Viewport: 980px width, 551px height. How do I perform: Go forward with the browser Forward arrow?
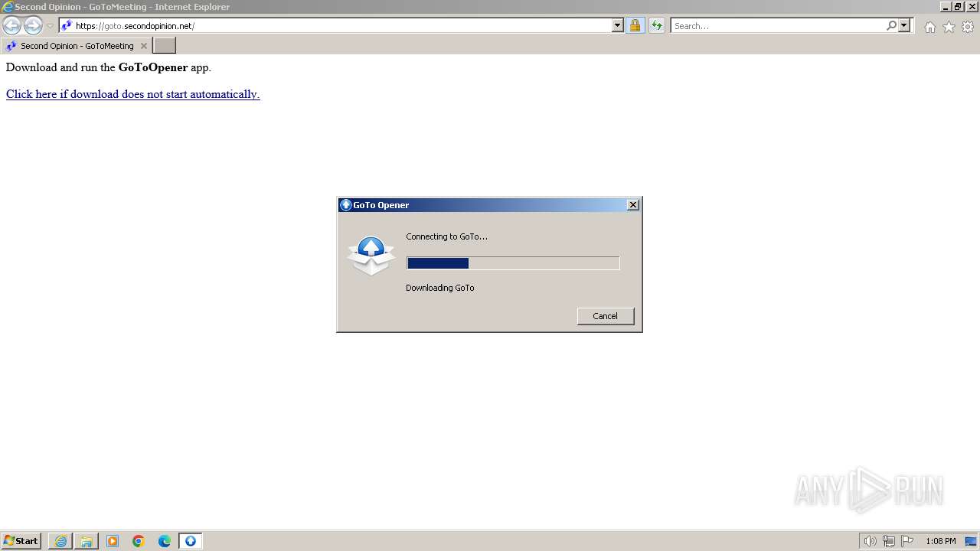[x=33, y=26]
